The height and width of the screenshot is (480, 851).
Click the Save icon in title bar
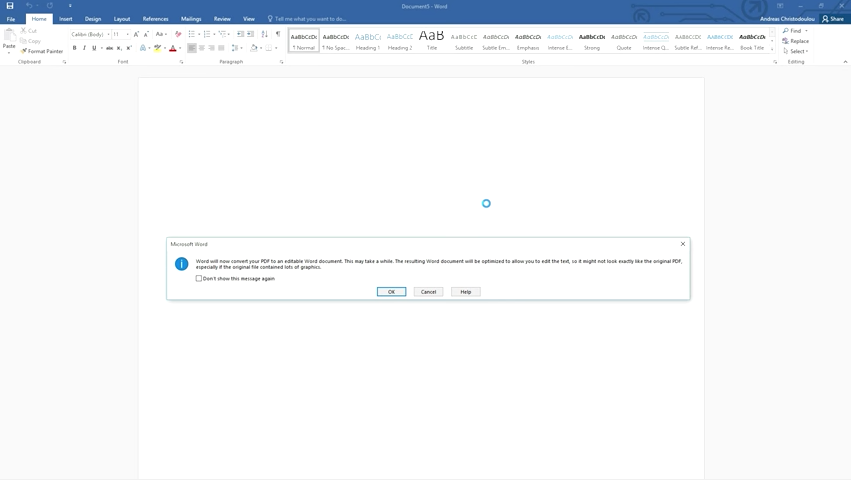click(10, 5)
